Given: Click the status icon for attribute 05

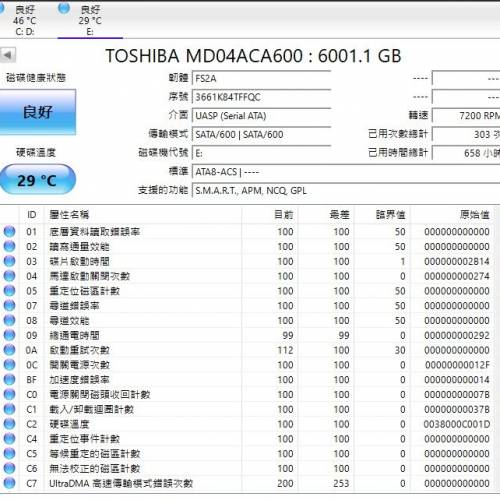Looking at the screenshot, I should (9, 291).
